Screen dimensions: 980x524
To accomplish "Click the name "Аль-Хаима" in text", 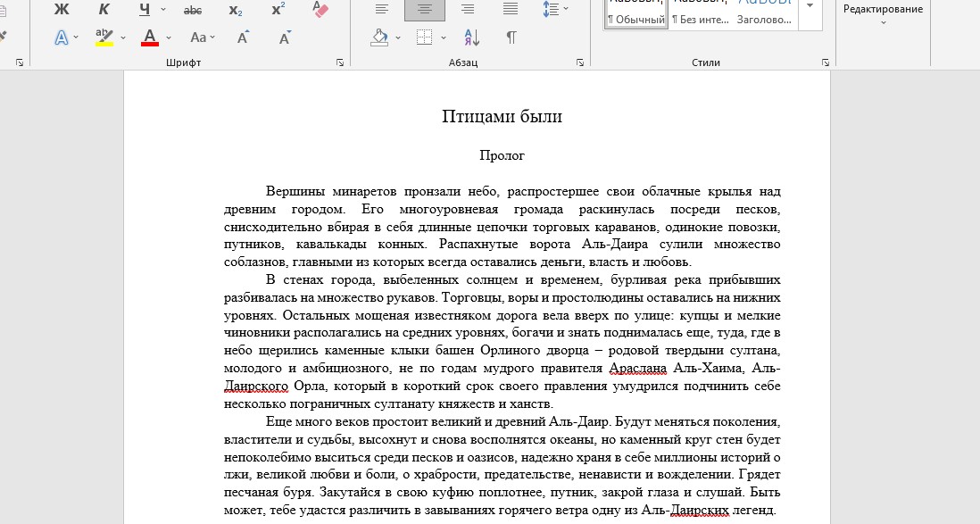I will 708,368.
